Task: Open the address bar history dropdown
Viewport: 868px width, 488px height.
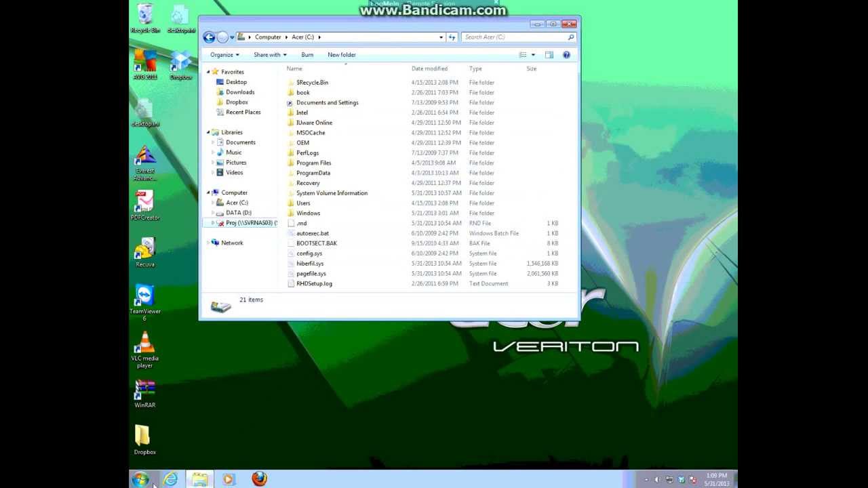Action: click(441, 37)
